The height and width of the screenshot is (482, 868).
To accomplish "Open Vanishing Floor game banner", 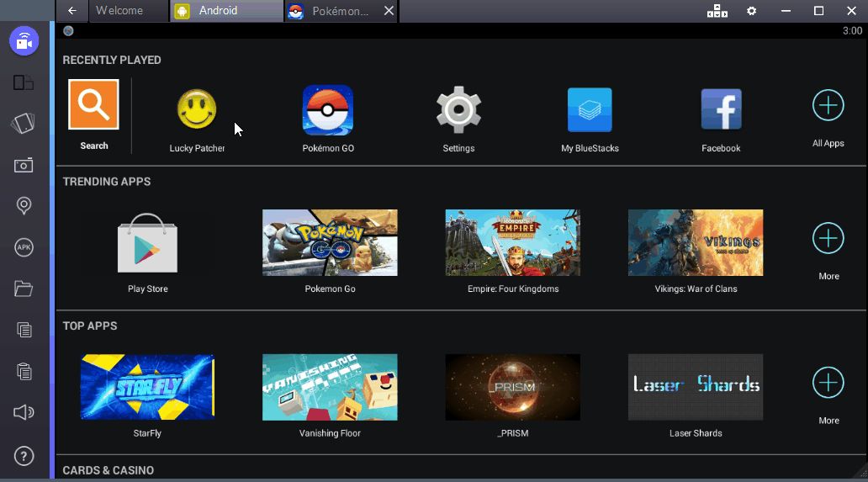I will point(330,387).
